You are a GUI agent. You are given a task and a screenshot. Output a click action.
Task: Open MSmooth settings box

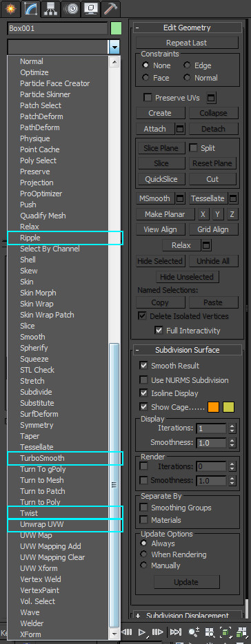180,199
